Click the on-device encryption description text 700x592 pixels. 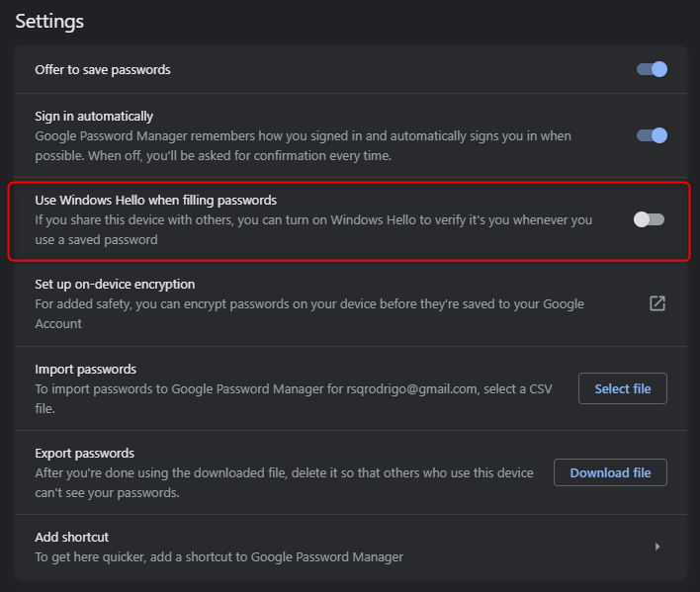309,313
